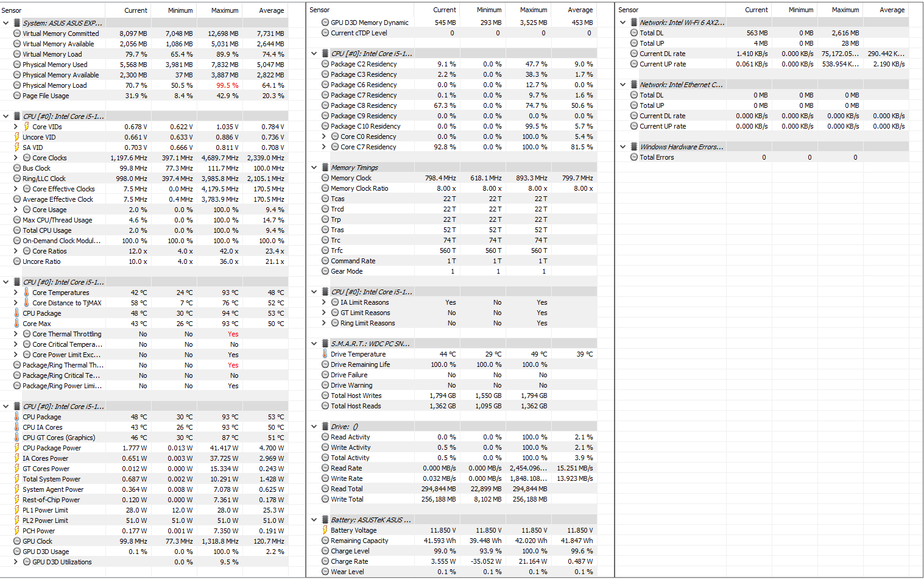Expand the Core VIDs row
The image size is (924, 579).
tap(16, 127)
